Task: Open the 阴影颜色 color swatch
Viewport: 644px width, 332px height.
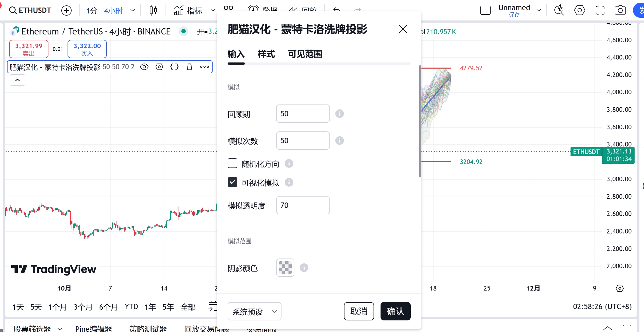Action: [285, 268]
